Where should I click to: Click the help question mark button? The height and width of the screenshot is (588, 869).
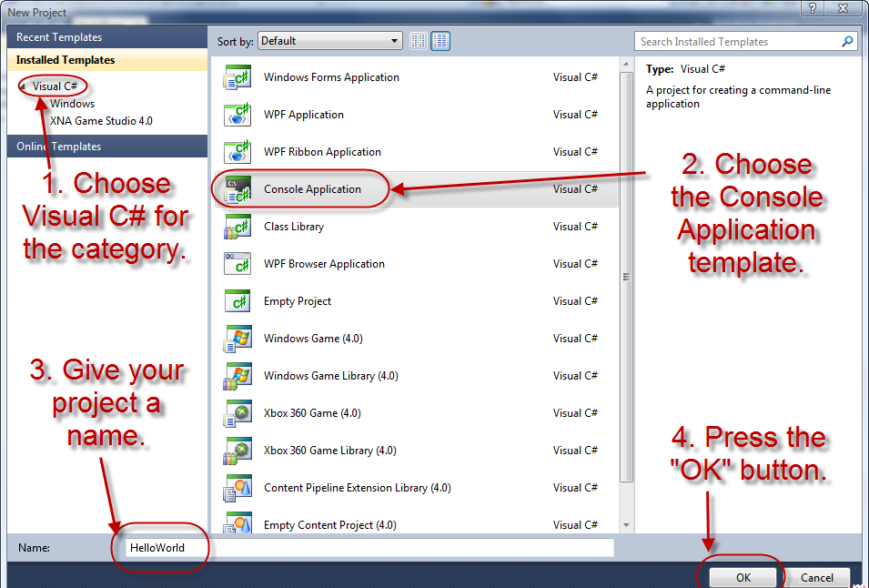813,8
